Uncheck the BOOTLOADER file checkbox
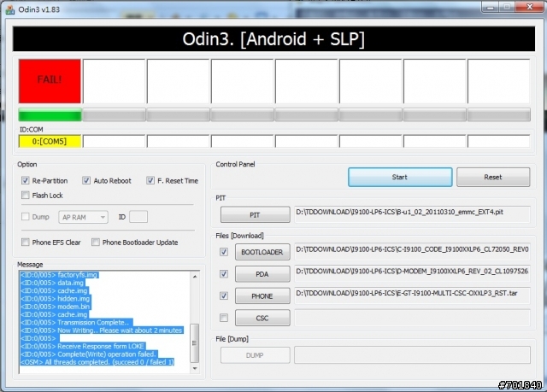 coord(224,252)
